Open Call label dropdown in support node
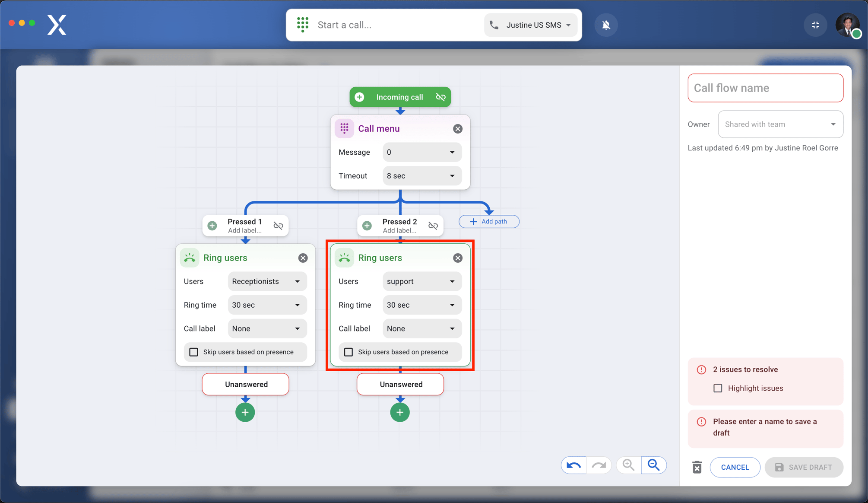Viewport: 868px width, 503px height. pos(422,328)
